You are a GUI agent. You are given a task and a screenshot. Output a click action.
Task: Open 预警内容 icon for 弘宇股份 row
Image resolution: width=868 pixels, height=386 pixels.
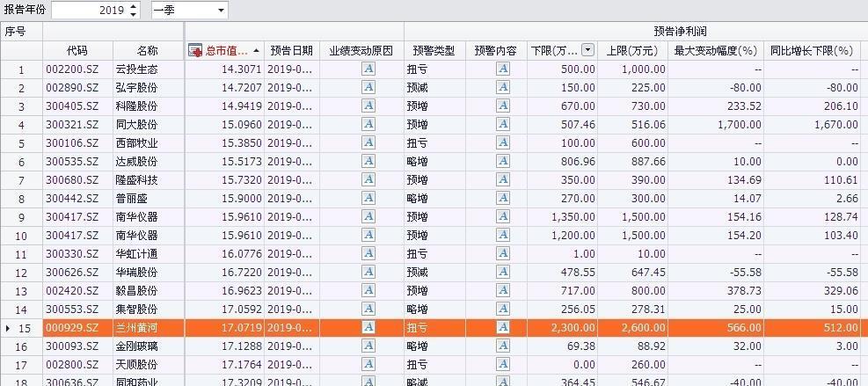pos(503,88)
